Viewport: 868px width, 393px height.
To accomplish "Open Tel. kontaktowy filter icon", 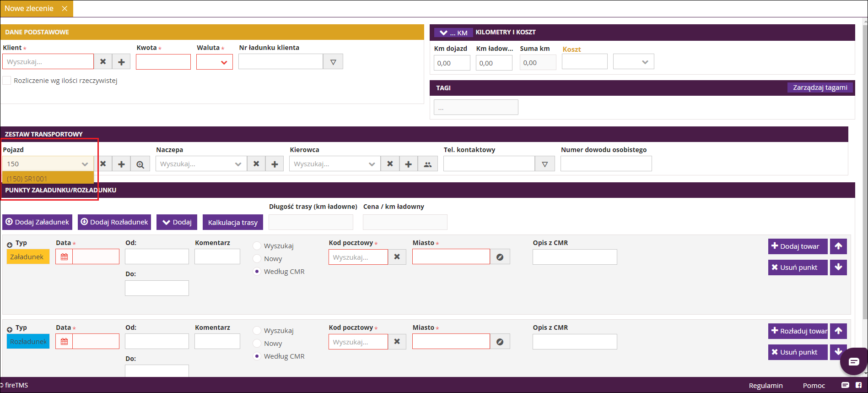I will pos(545,164).
